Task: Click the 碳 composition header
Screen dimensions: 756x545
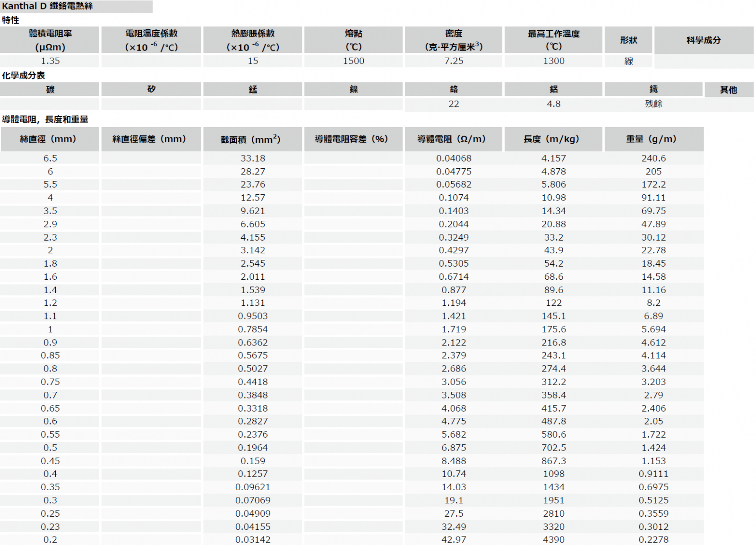Action: [50, 89]
